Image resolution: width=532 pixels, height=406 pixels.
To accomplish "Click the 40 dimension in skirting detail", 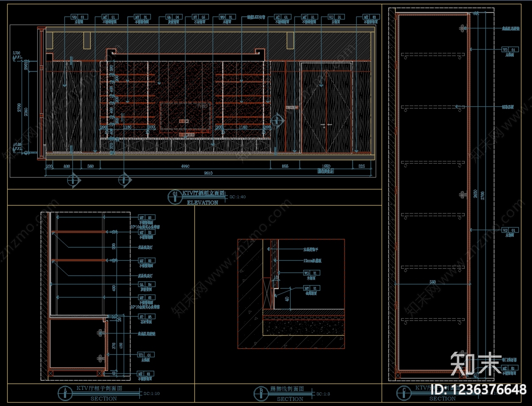I will coord(288,299).
